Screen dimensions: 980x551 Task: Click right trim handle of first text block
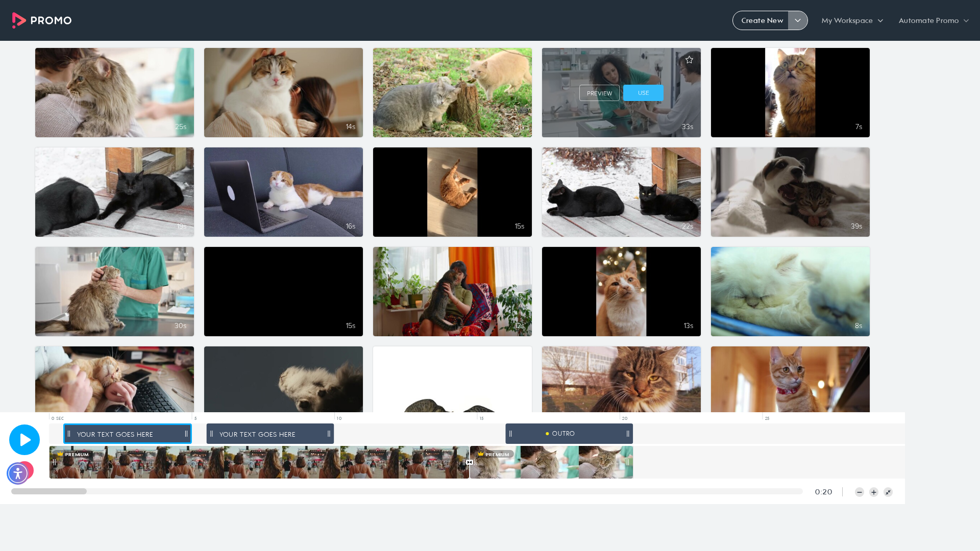(186, 434)
